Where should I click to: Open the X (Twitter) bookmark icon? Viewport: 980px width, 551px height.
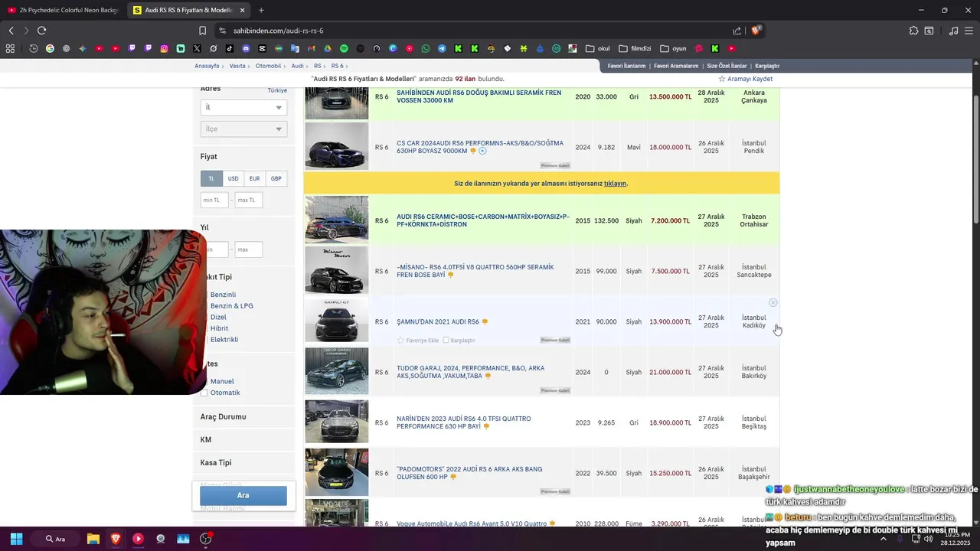coord(197,48)
